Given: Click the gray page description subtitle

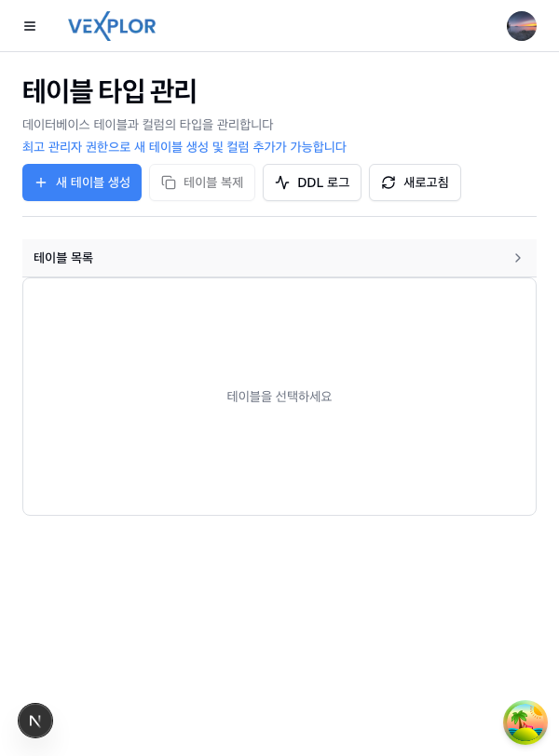Looking at the screenshot, I should tap(148, 125).
